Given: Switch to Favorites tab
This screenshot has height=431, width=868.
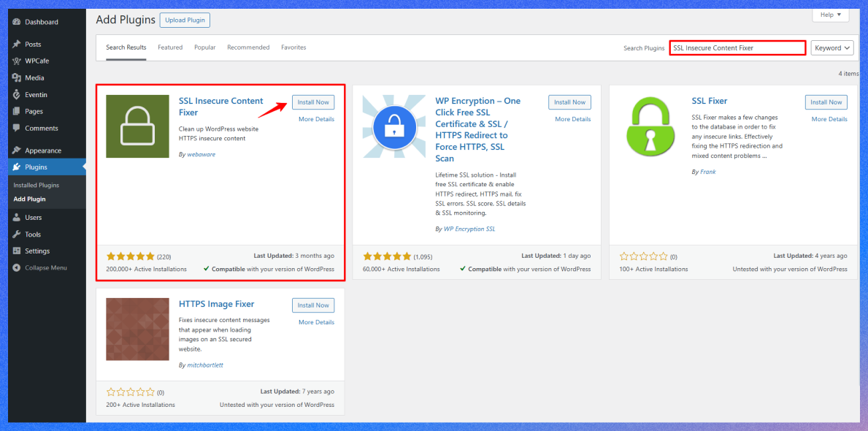Looking at the screenshot, I should click(293, 47).
